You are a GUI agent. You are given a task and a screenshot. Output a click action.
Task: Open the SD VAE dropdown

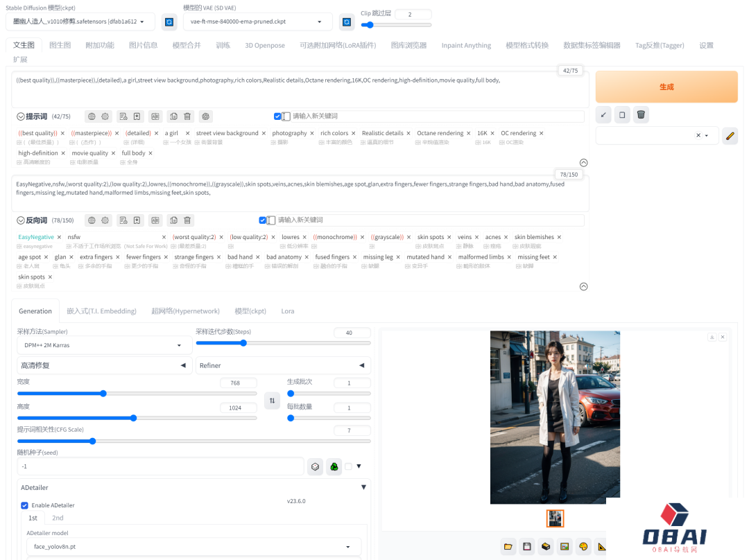259,21
